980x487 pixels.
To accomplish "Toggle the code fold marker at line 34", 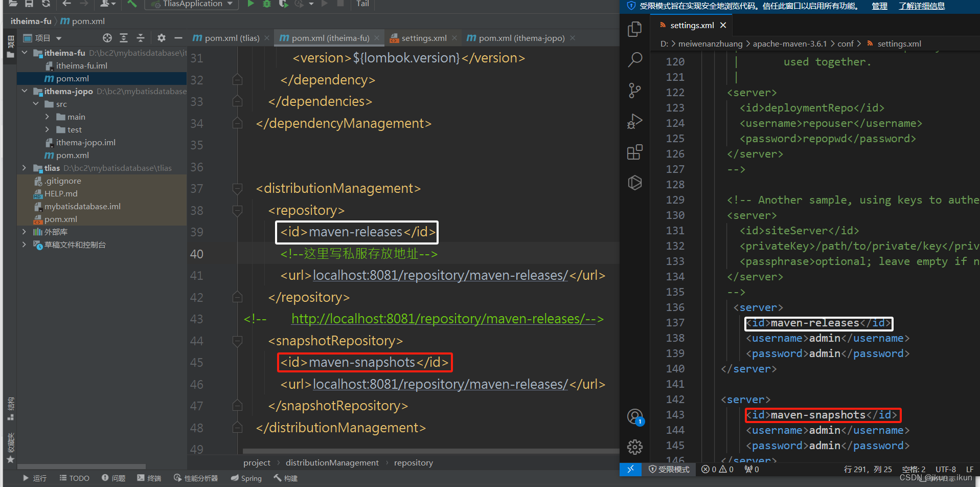I will (x=237, y=123).
